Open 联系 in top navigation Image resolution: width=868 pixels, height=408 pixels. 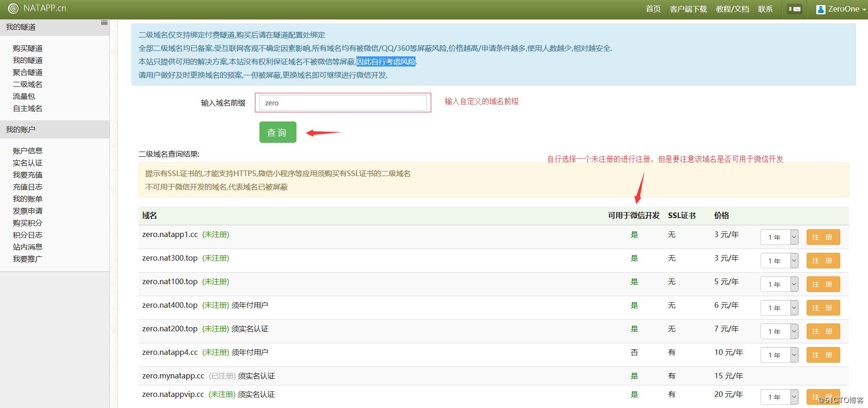(765, 9)
